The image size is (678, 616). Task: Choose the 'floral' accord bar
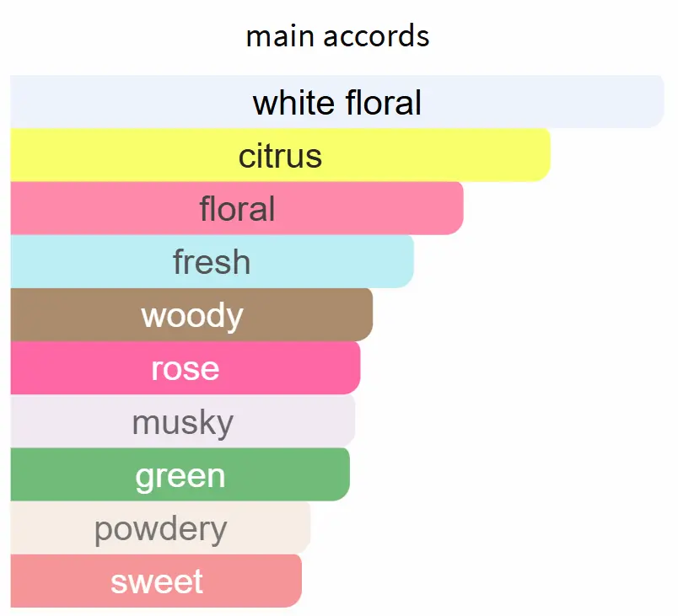pyautogui.click(x=237, y=208)
